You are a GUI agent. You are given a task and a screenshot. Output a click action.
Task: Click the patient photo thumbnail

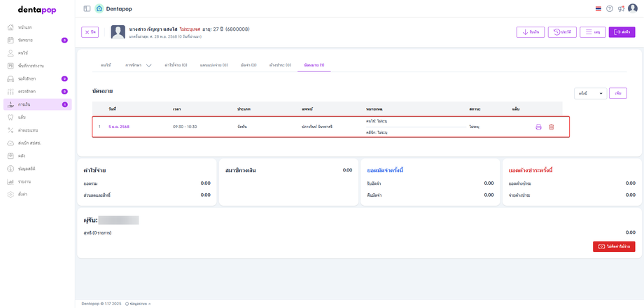118,32
